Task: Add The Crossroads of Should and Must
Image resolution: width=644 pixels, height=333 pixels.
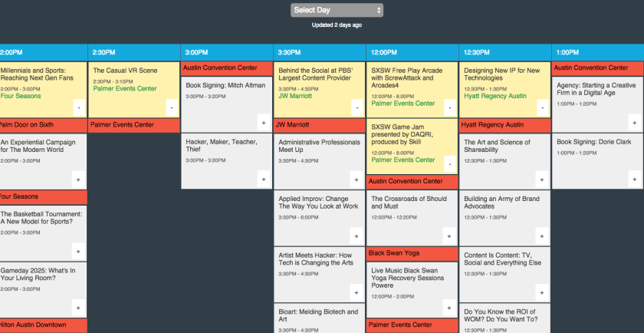Action: pyautogui.click(x=449, y=236)
